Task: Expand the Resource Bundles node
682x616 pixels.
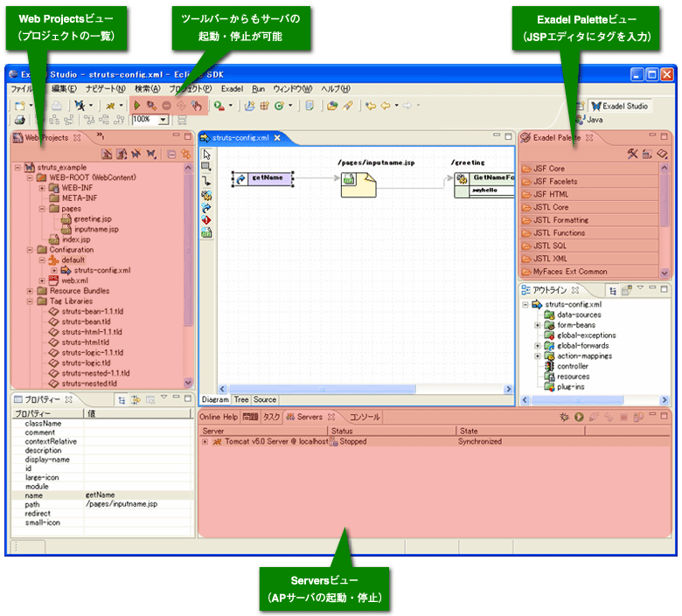Action: click(x=30, y=291)
